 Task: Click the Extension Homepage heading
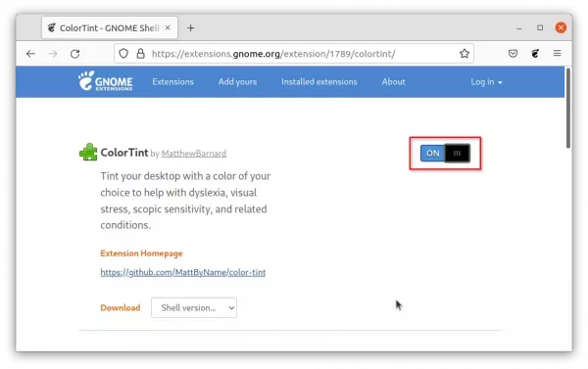141,254
